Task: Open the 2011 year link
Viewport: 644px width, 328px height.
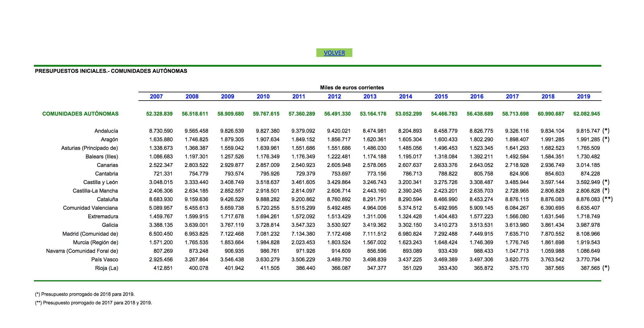Action: (x=298, y=96)
